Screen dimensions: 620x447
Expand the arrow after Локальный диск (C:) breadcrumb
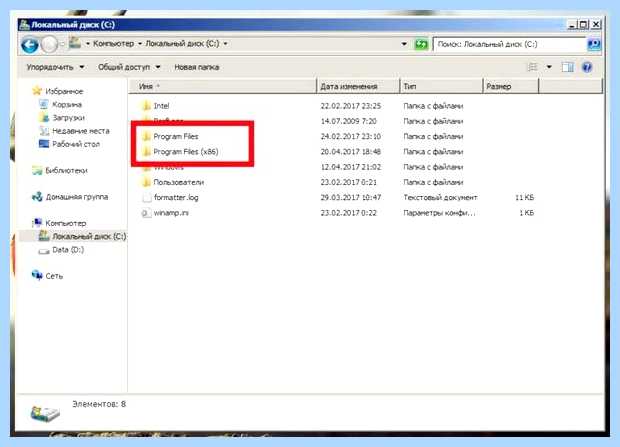point(225,44)
